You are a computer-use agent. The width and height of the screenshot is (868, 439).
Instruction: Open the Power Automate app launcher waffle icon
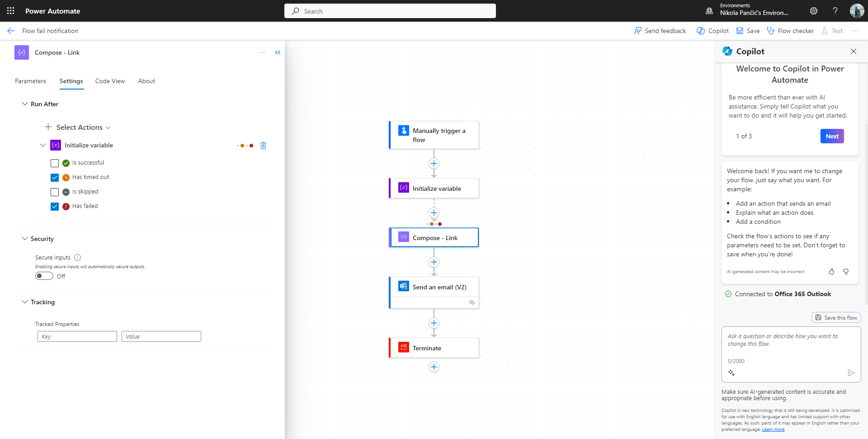tap(11, 11)
